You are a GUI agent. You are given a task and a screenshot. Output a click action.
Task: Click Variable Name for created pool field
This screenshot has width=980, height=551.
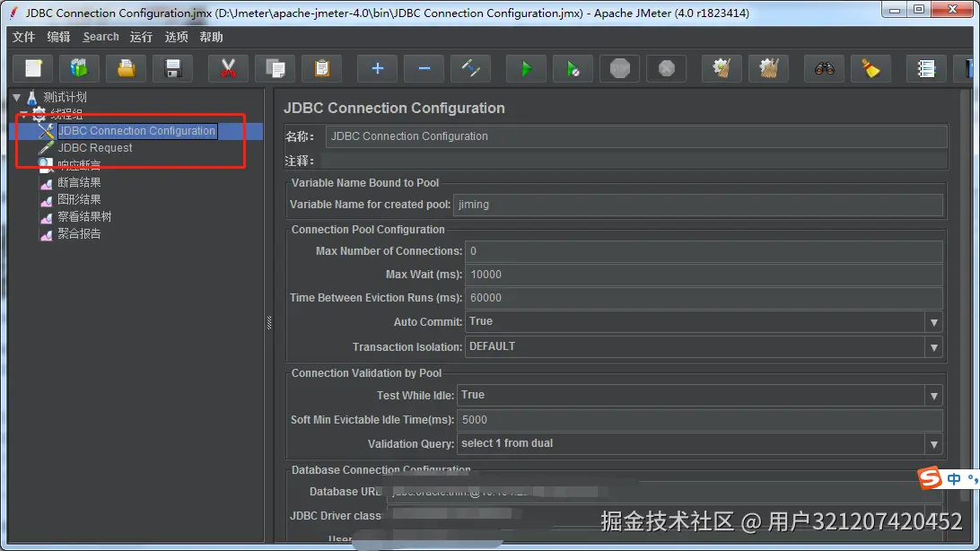[x=697, y=205]
